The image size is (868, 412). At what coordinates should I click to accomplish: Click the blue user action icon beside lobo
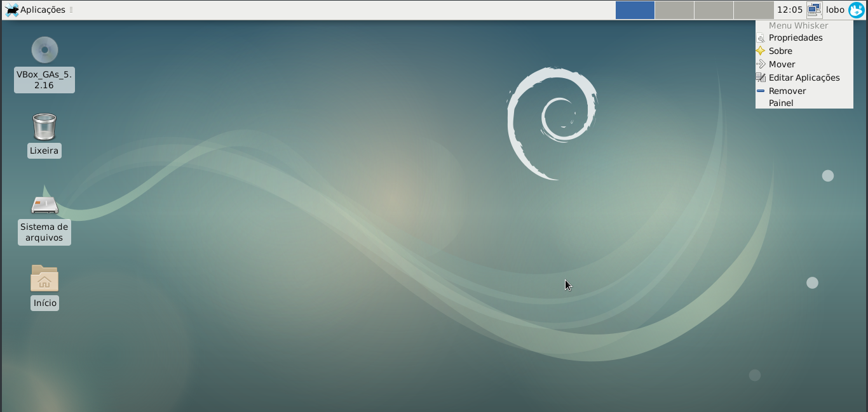(857, 10)
